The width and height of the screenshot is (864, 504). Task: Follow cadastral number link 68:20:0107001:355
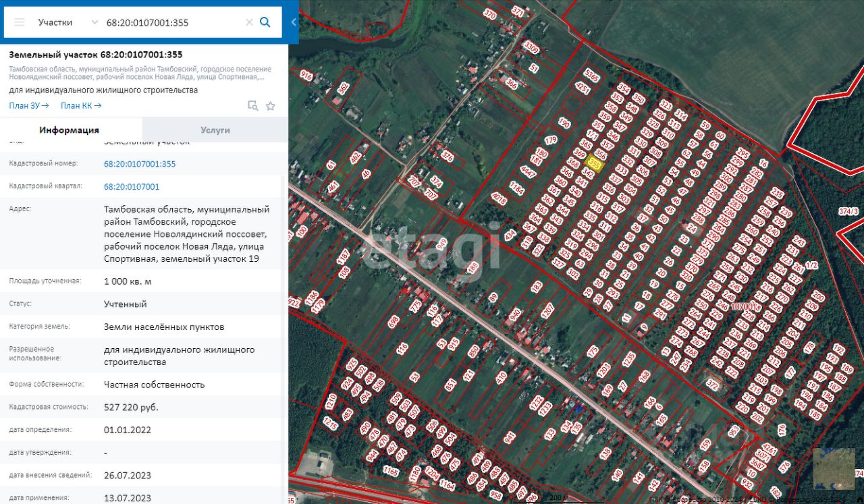(140, 164)
